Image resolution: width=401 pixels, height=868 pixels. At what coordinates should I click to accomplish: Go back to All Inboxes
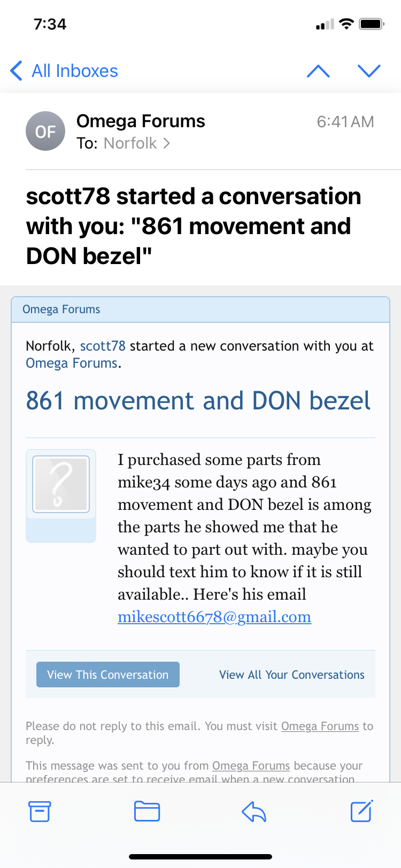(65, 71)
